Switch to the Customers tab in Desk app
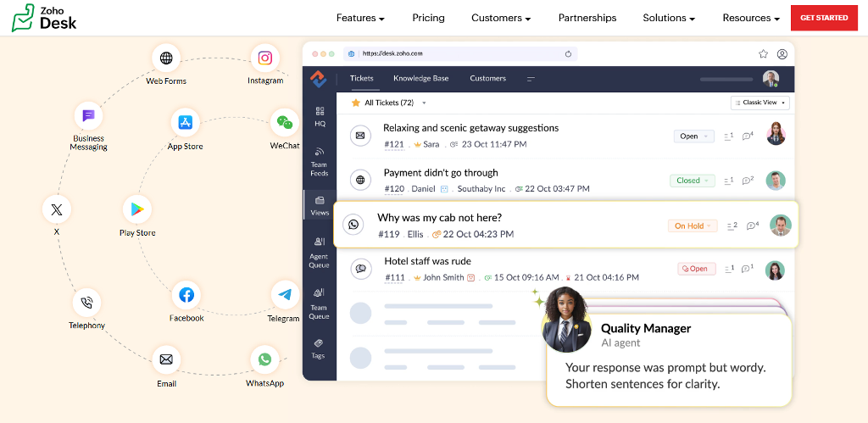This screenshot has width=868, height=423. (x=487, y=79)
